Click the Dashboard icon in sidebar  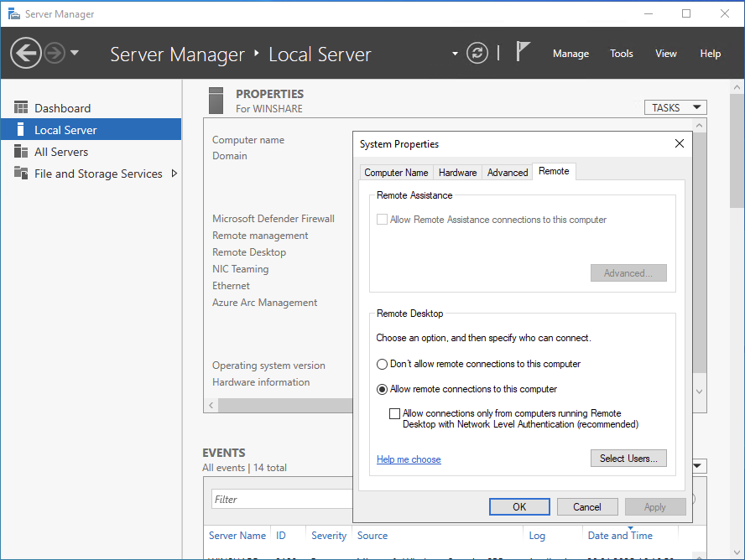(21, 108)
